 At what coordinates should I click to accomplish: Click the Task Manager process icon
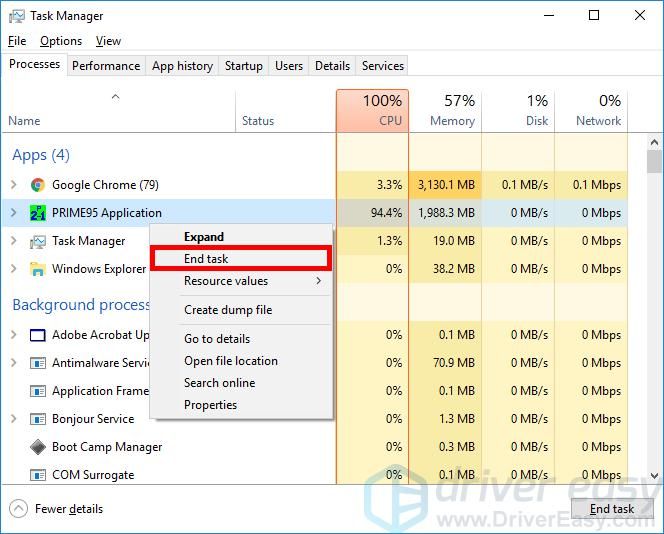(38, 241)
